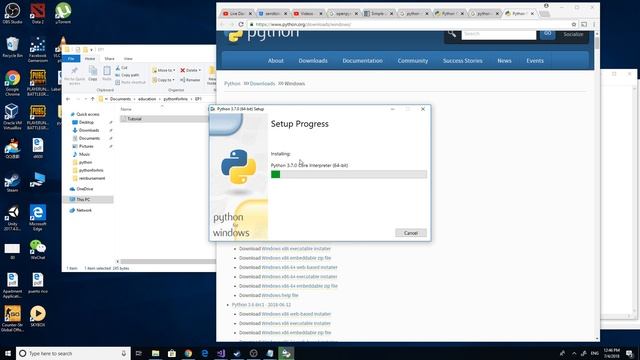Viewport: 640px width, 360px height.
Task: Click the Downloads breadcrumb link
Action: pyautogui.click(x=262, y=84)
